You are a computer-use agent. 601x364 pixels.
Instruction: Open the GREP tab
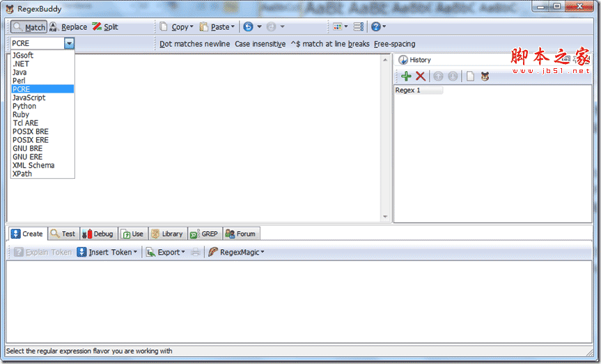coord(205,233)
